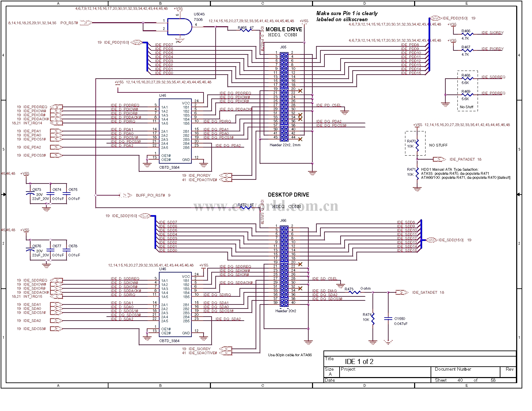Click the 'Use 80pin cable for ATA66' note
The height and width of the screenshot is (411, 532).
(290, 355)
